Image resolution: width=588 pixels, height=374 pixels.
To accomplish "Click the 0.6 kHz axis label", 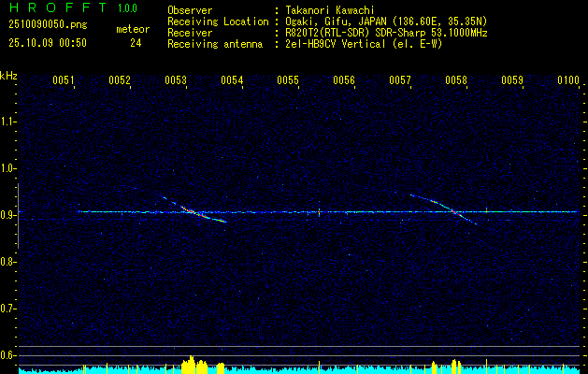I will [7, 355].
